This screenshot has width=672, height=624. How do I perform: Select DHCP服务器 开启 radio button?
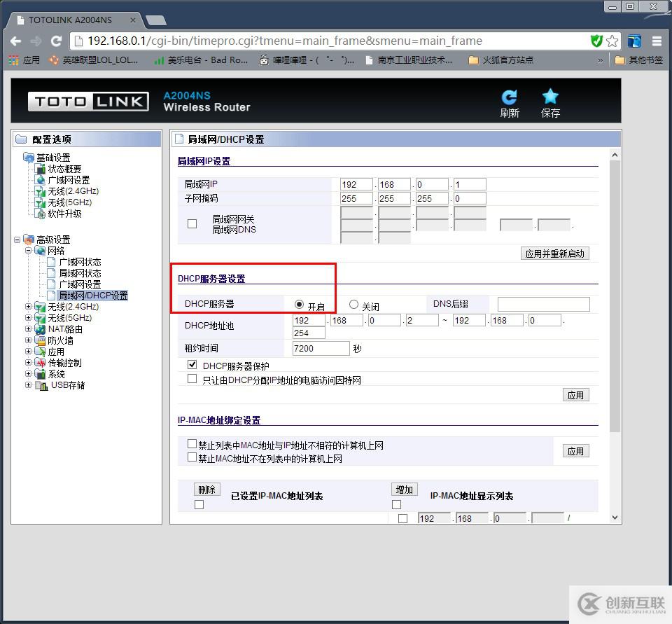click(299, 305)
